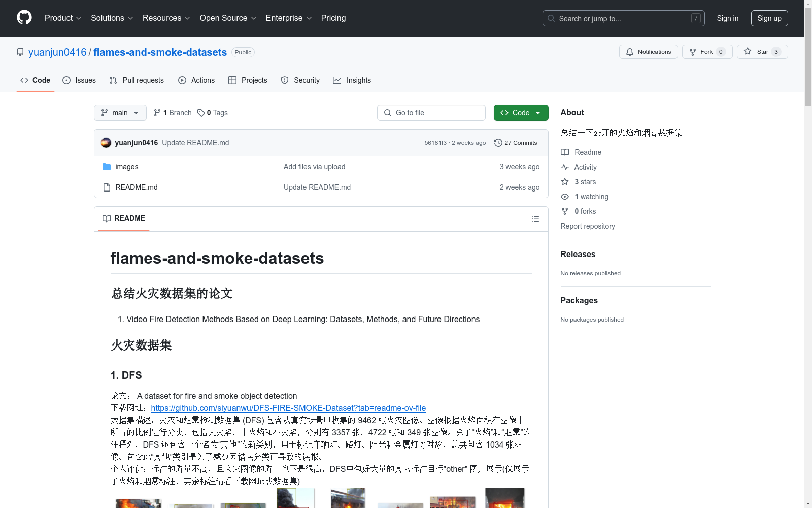812x508 pixels.
Task: Click the yuanjun0416 commit author avatar
Action: [x=106, y=143]
